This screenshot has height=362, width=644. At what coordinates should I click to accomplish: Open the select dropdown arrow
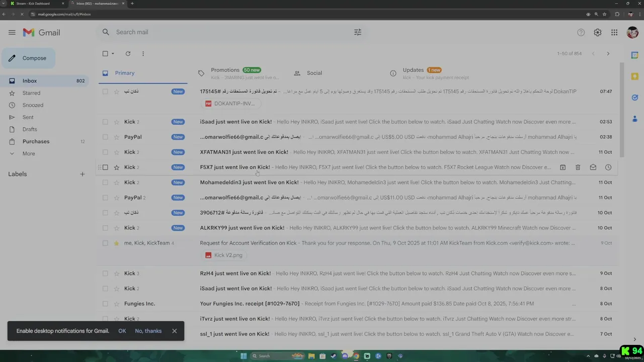point(113,53)
